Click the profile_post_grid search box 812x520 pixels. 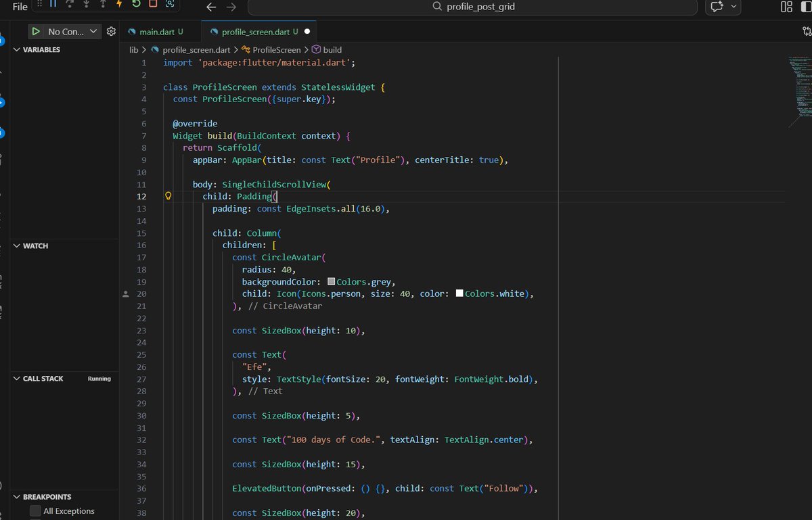(x=472, y=7)
